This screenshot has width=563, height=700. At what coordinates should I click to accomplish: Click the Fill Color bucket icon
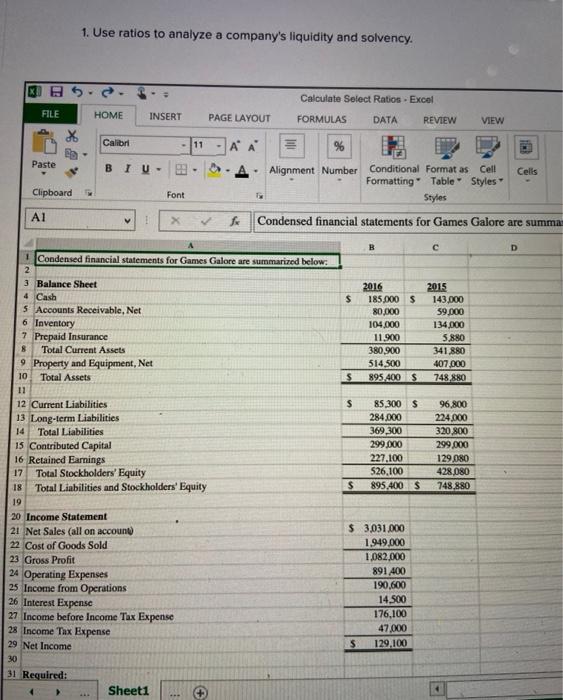tap(215, 170)
